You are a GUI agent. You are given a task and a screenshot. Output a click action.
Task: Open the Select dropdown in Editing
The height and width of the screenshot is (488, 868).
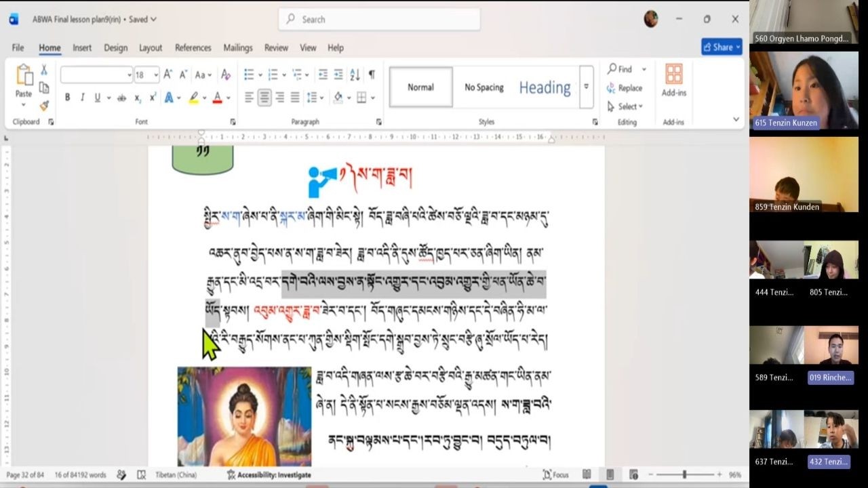[625, 106]
